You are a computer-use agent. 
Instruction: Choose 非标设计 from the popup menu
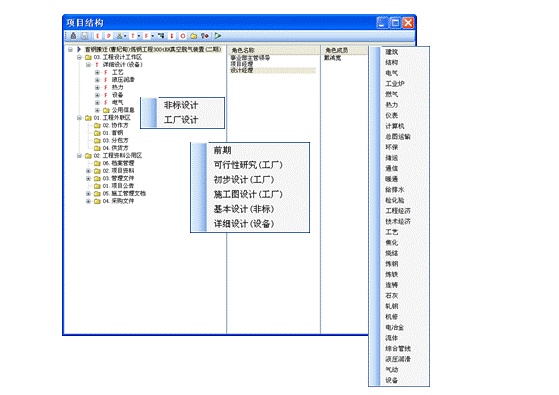181,105
